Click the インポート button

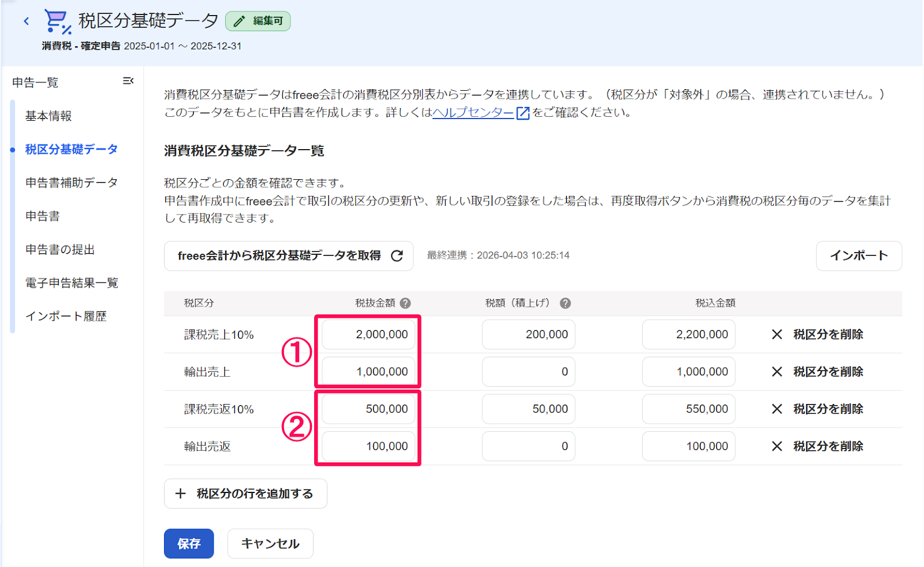point(859,256)
